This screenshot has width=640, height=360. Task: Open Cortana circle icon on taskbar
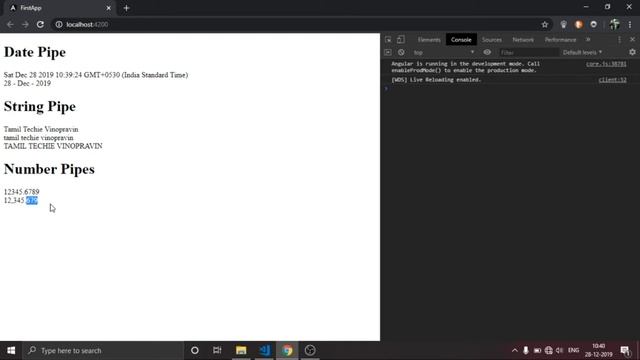pyautogui.click(x=195, y=350)
